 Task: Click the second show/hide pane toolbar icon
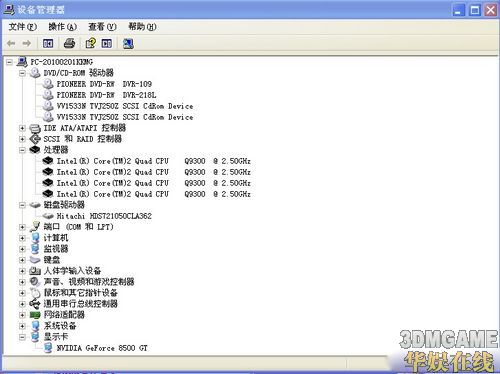point(107,43)
